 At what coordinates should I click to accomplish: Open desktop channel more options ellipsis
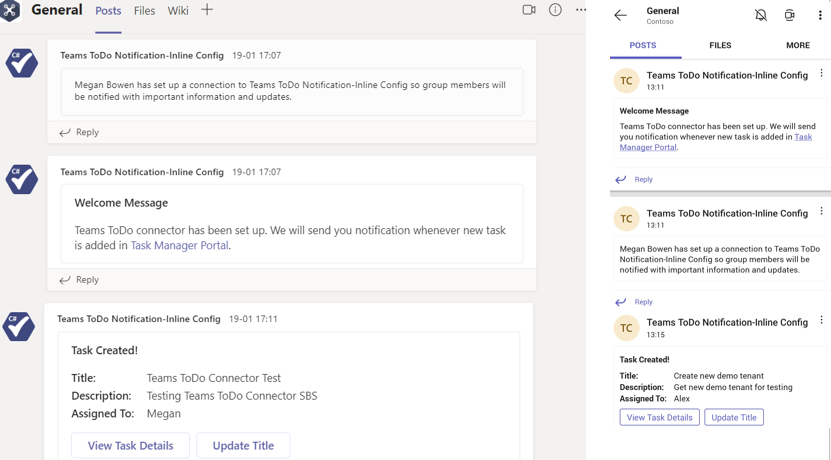581,10
